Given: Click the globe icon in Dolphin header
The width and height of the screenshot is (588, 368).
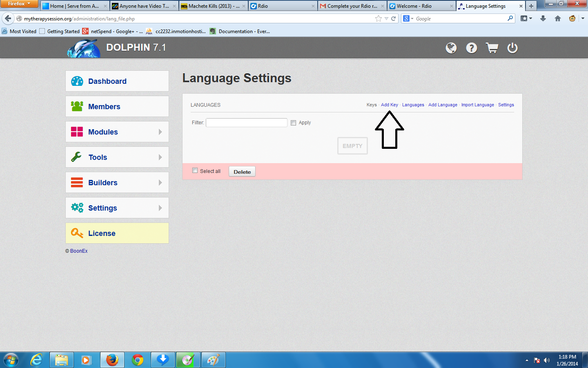Looking at the screenshot, I should [x=451, y=48].
